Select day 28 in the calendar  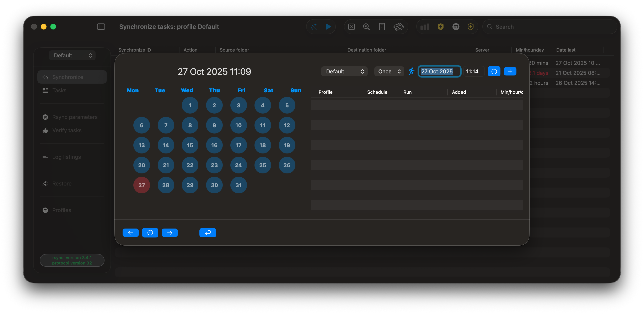point(166,185)
